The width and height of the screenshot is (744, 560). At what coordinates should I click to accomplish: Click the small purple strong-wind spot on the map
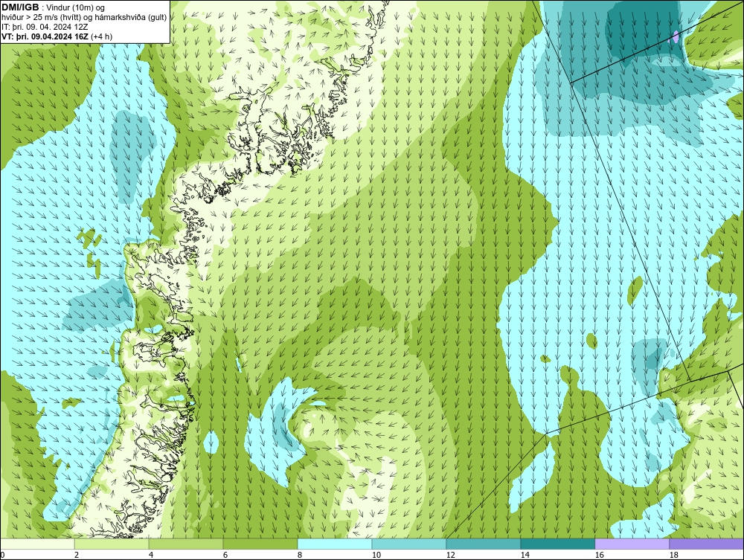pyautogui.click(x=676, y=37)
